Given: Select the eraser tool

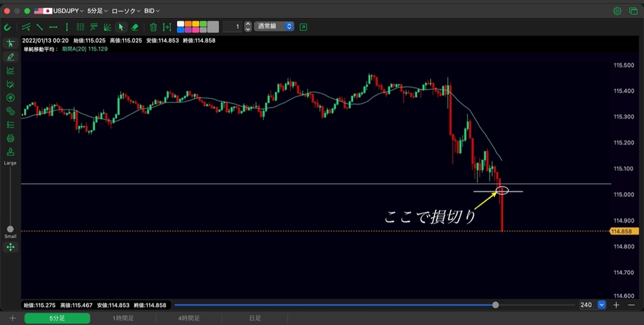Looking at the screenshot, I should 135,27.
